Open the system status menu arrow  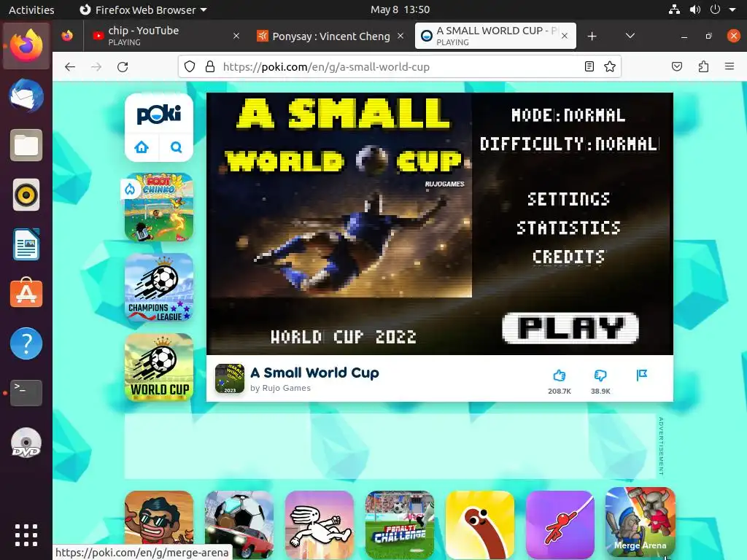(732, 9)
